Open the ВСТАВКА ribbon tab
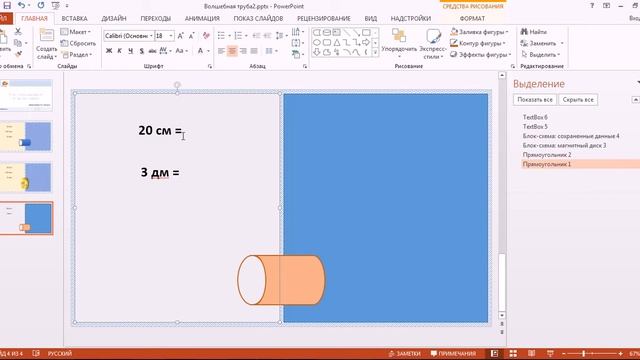 (x=74, y=18)
